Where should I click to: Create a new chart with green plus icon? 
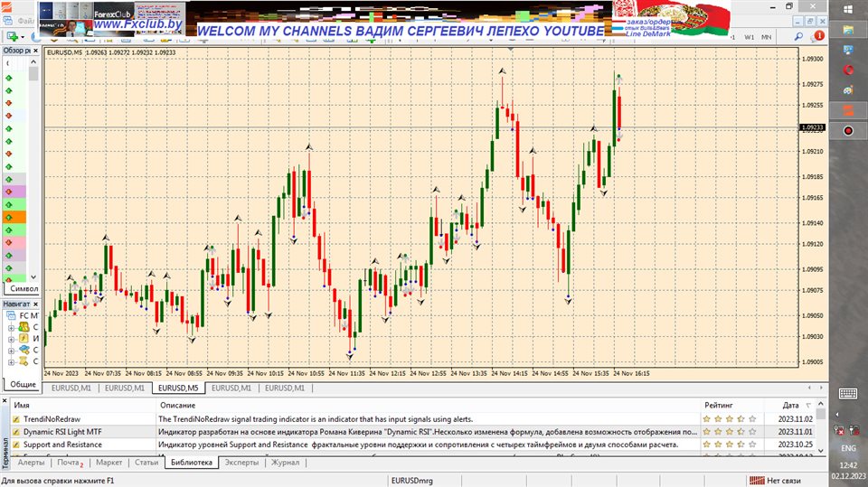coord(11,36)
